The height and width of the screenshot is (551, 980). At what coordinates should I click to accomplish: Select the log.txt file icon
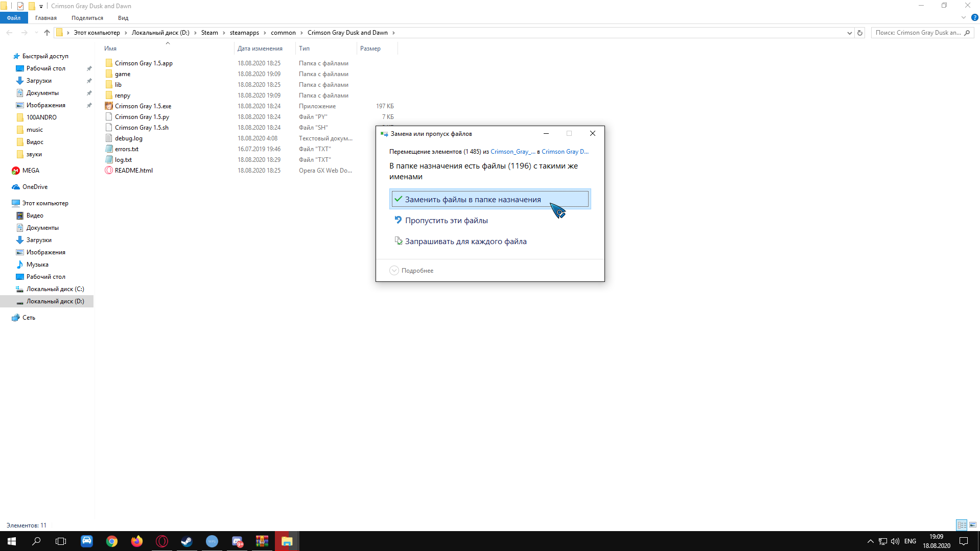pyautogui.click(x=109, y=160)
